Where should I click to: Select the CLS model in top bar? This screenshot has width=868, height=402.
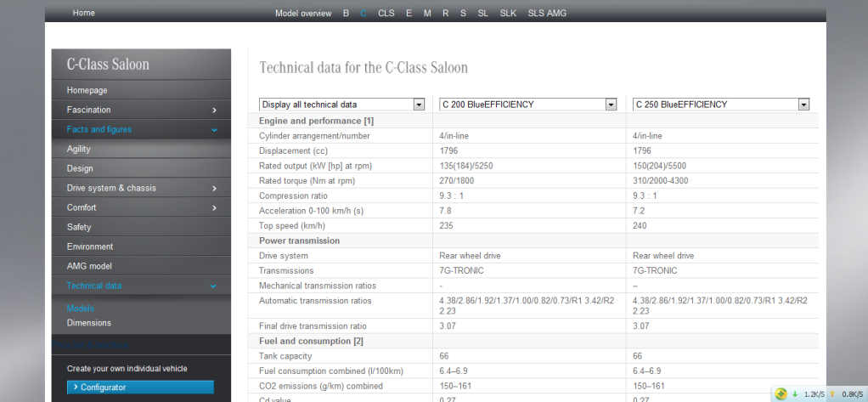click(x=386, y=14)
